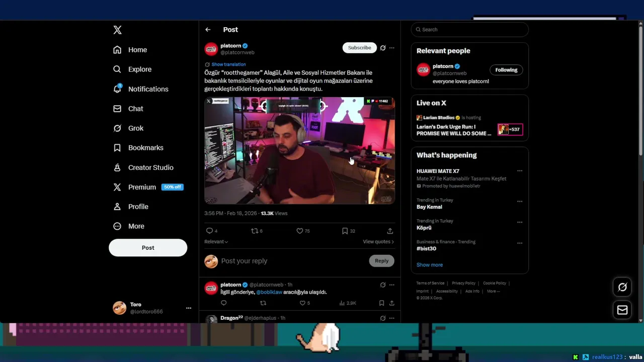Open platcorn's avatar in Relevant people
The height and width of the screenshot is (362, 644).
pyautogui.click(x=423, y=70)
